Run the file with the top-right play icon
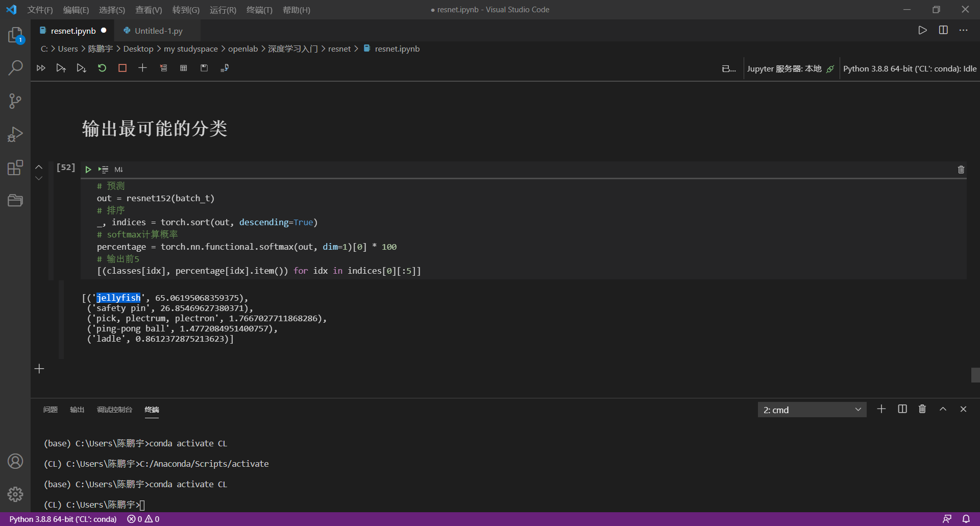Viewport: 980px width, 526px height. 923,30
